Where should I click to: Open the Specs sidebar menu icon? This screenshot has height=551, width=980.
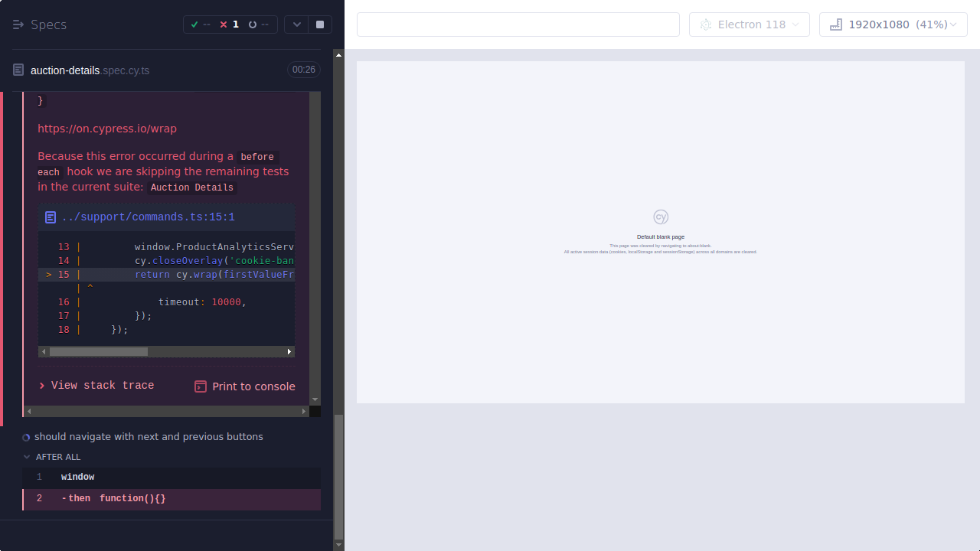click(18, 24)
